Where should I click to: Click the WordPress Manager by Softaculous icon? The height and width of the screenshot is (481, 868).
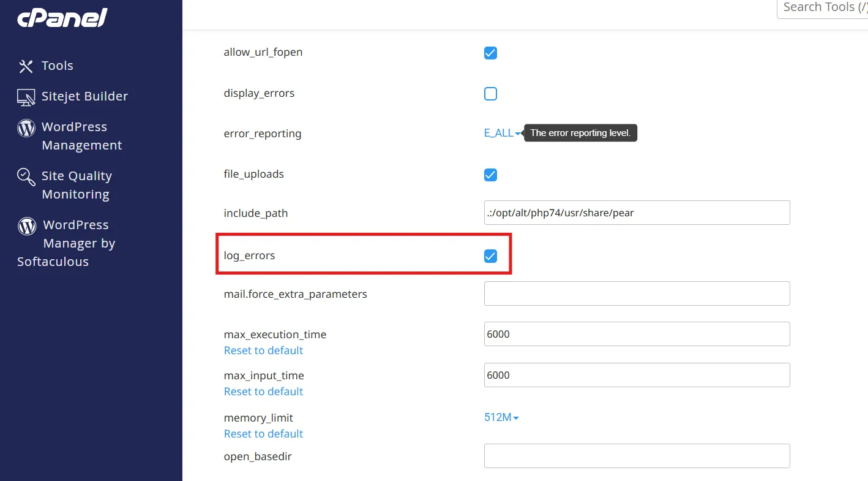(x=27, y=225)
